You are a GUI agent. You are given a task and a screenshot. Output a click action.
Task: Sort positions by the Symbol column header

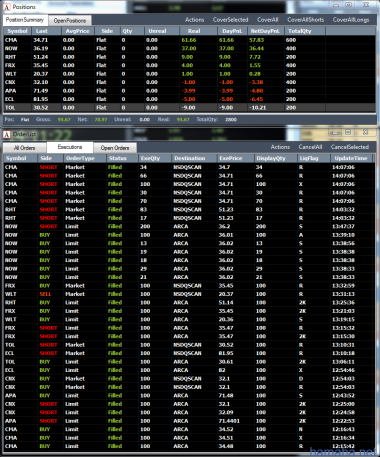coord(17,31)
